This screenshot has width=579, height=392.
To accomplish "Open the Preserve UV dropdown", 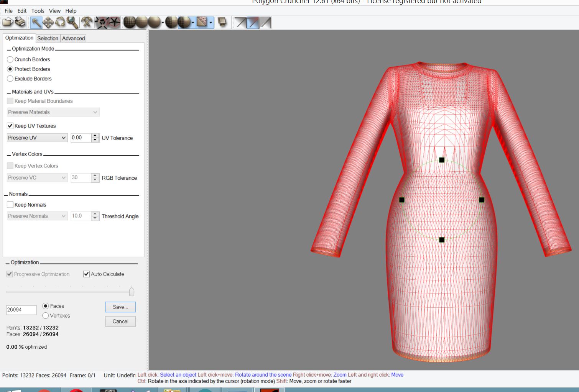I will [x=37, y=138].
